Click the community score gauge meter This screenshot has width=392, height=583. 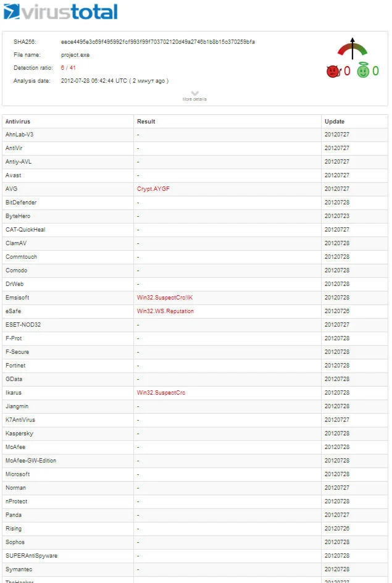(352, 49)
